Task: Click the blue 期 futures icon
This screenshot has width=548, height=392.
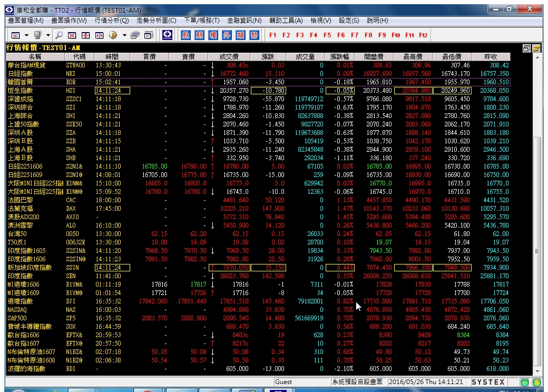Action: click(x=199, y=35)
